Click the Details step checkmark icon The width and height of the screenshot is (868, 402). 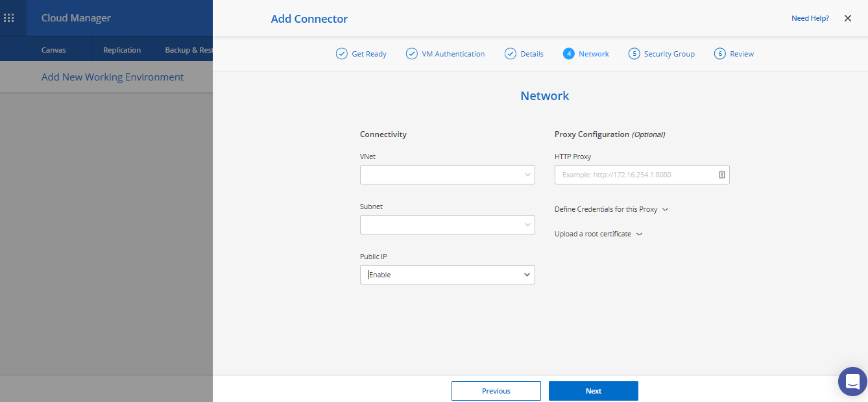(510, 54)
